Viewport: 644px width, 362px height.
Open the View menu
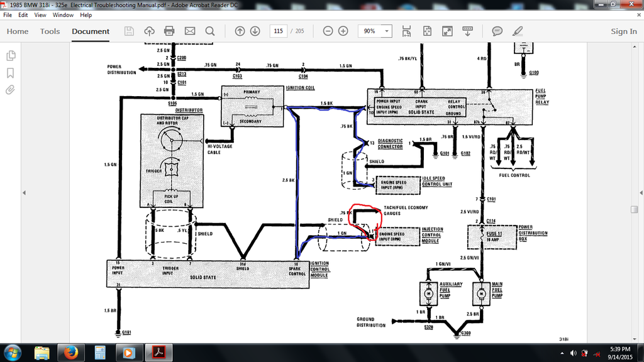click(40, 15)
